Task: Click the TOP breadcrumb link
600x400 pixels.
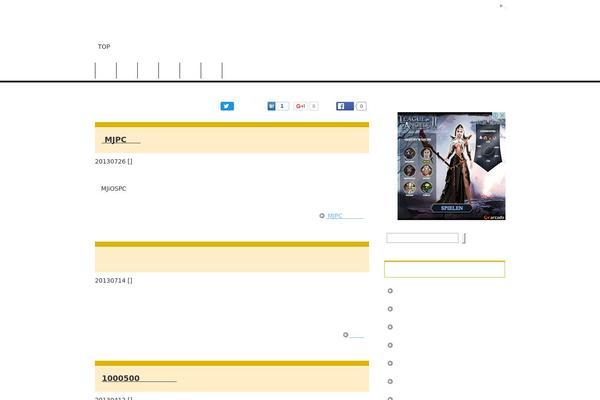Action: click(104, 46)
